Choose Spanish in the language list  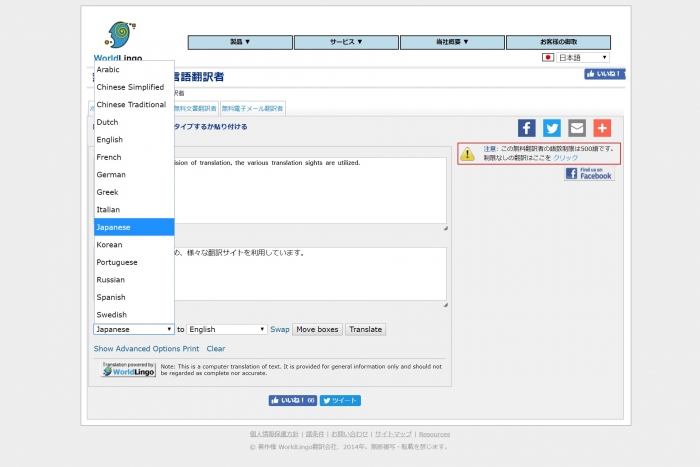point(111,297)
